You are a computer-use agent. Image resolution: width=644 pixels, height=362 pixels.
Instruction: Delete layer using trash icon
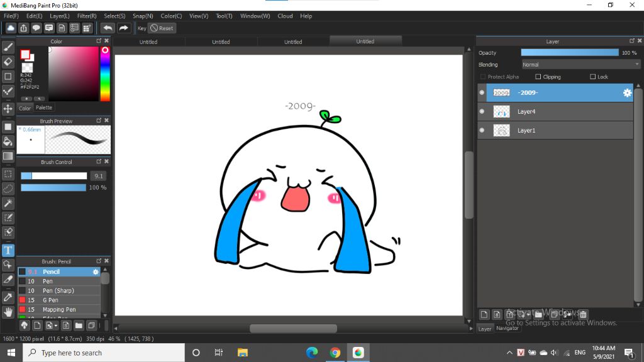point(583,314)
